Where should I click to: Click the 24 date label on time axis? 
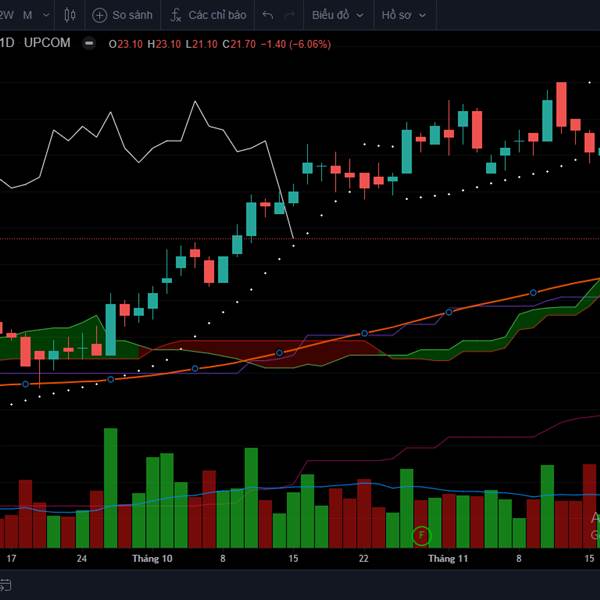pyautogui.click(x=82, y=559)
